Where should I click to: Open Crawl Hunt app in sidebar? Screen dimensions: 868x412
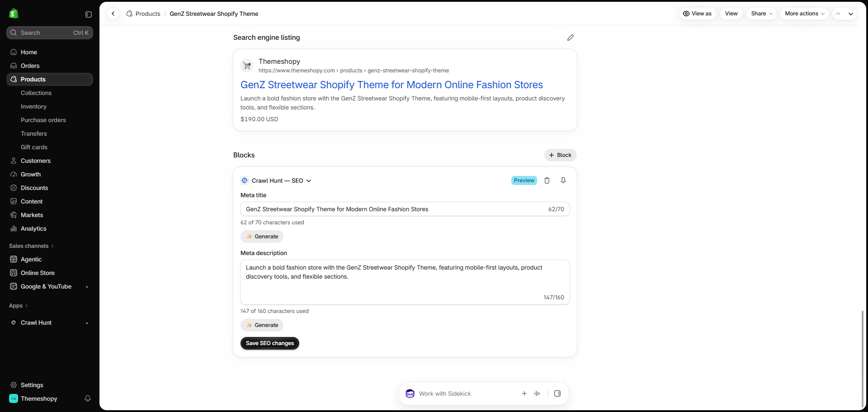(x=50, y=322)
